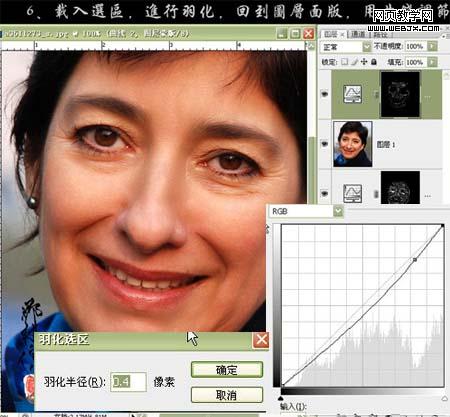The width and height of the screenshot is (450, 417).
Task: Open the 正常 blend mode dropdown
Action: (x=367, y=46)
